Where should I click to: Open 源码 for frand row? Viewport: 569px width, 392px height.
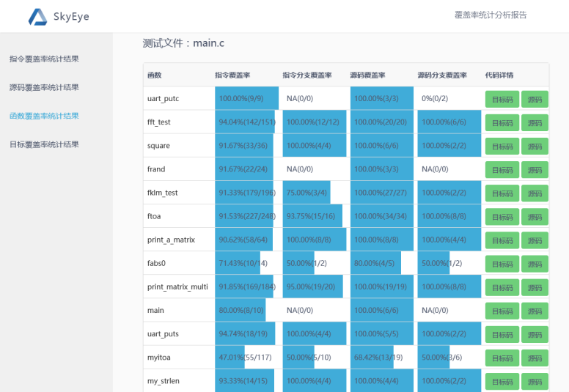(535, 170)
